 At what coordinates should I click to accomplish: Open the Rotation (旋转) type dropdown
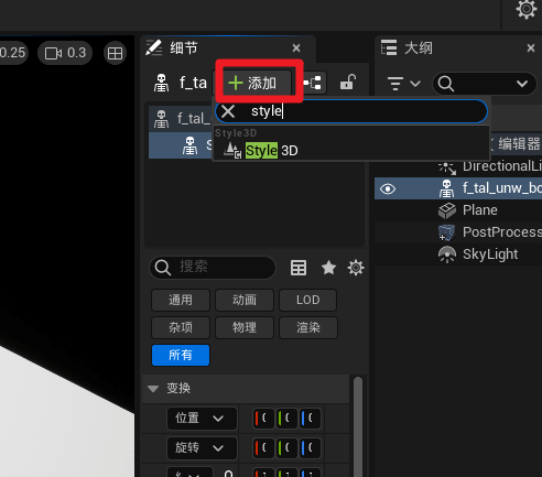click(202, 448)
